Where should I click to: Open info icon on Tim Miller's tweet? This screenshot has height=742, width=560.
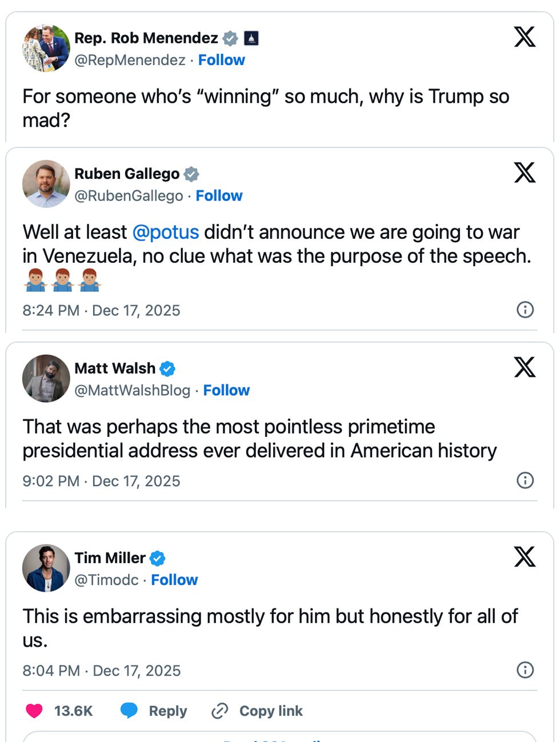point(525,669)
